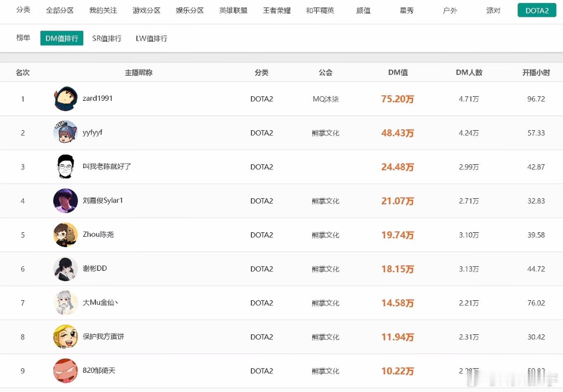563x392 pixels.
Task: Click DM value 11.94万
Action: tap(398, 337)
